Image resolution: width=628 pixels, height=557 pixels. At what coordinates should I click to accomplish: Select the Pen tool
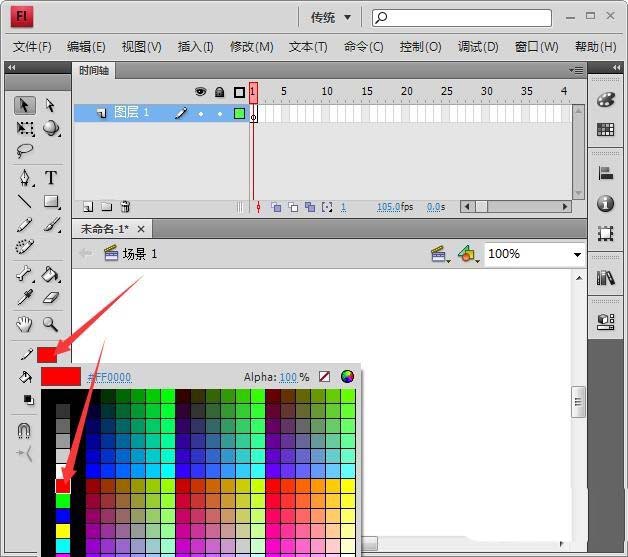(25, 178)
